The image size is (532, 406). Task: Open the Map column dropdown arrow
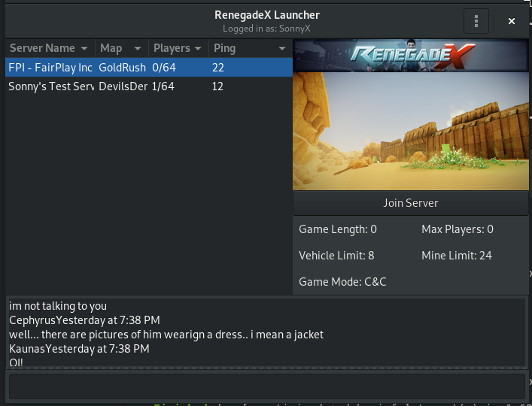pos(138,48)
